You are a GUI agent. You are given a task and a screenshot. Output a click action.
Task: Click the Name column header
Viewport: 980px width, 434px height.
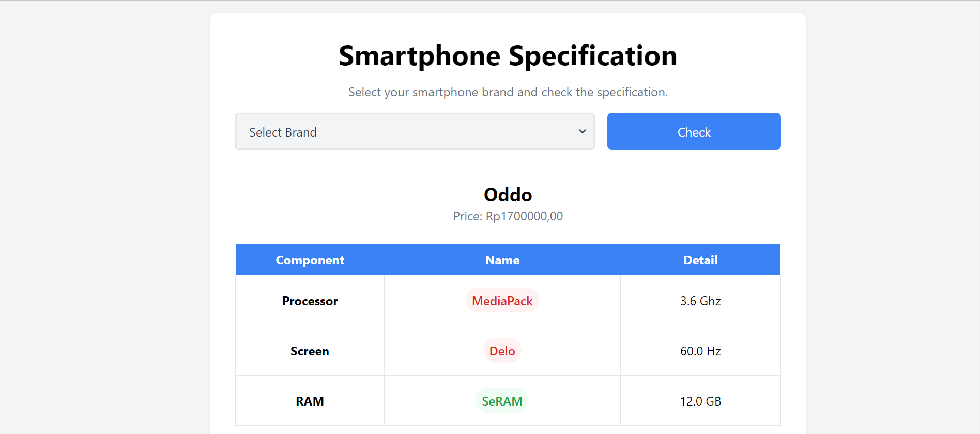pyautogui.click(x=502, y=260)
